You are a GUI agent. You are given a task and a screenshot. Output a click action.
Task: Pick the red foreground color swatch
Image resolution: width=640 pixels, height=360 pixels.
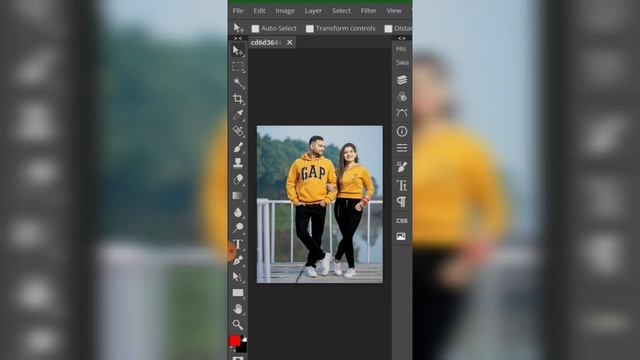235,341
